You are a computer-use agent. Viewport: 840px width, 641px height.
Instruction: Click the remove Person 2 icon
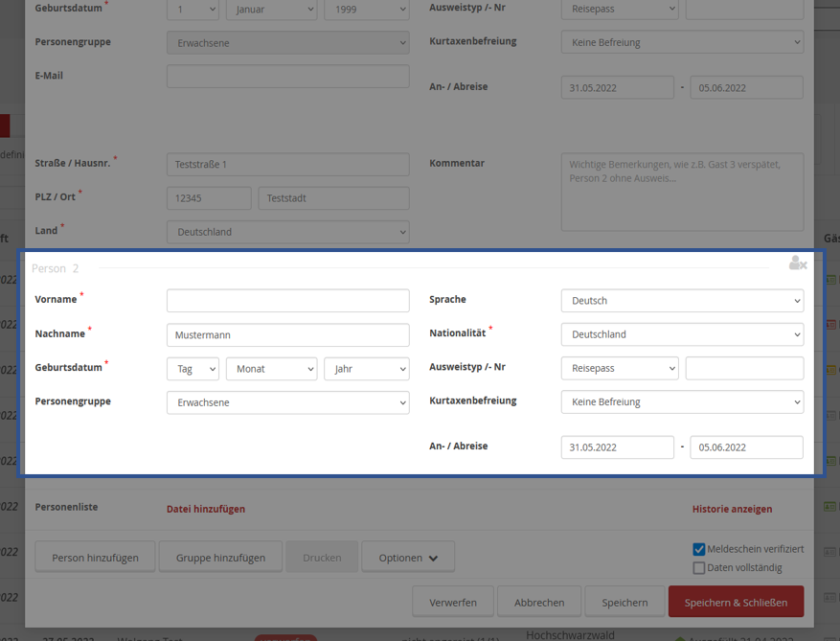click(797, 263)
